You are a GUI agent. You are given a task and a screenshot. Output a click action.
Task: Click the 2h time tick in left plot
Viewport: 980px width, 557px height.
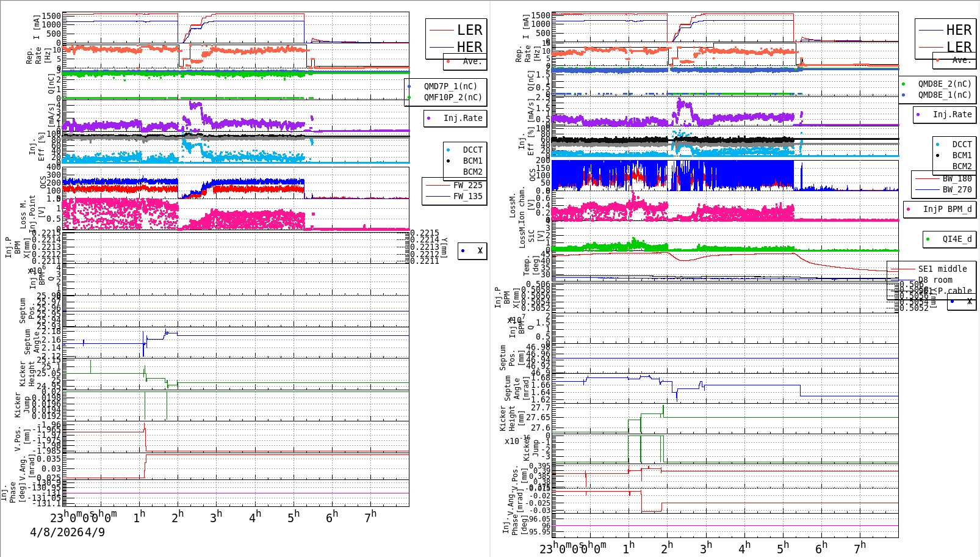(x=178, y=516)
